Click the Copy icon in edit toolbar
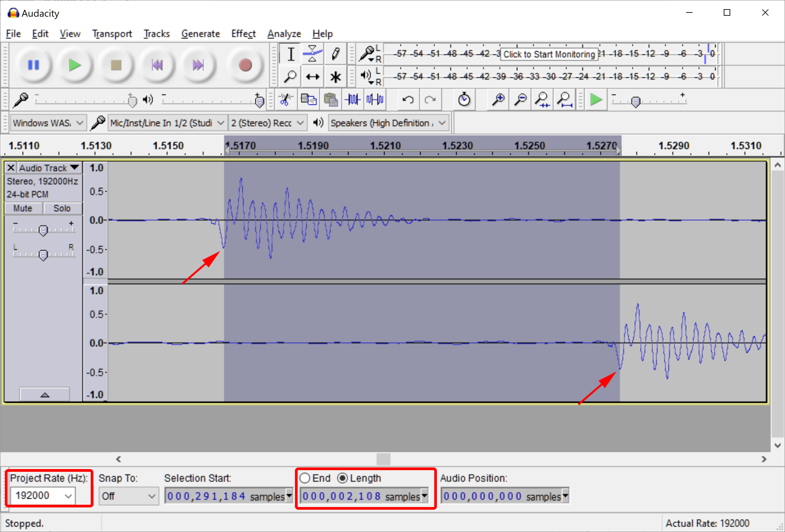The width and height of the screenshot is (785, 532). 308,100
